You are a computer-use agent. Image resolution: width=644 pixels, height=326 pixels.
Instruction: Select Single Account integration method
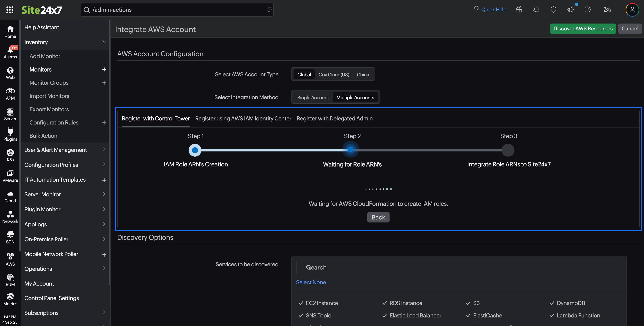point(313,97)
